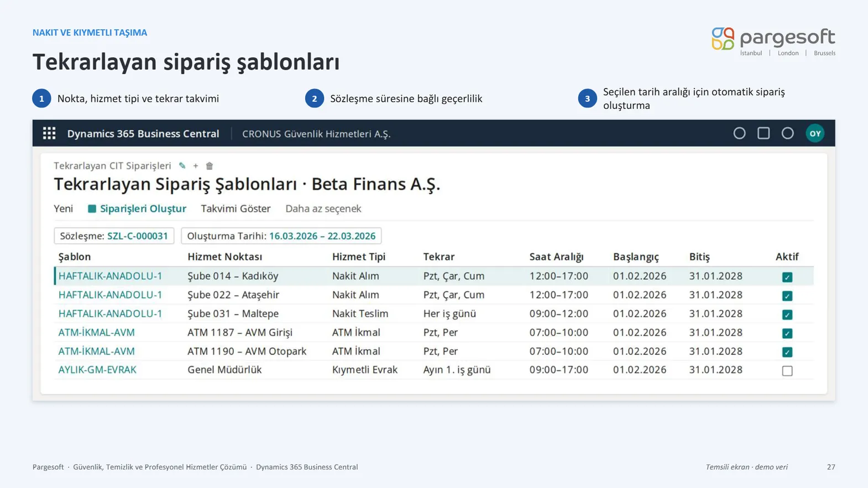Select the Şube 022 – Ataşehir cell
Screen dimensions: 868x488
(x=233, y=295)
